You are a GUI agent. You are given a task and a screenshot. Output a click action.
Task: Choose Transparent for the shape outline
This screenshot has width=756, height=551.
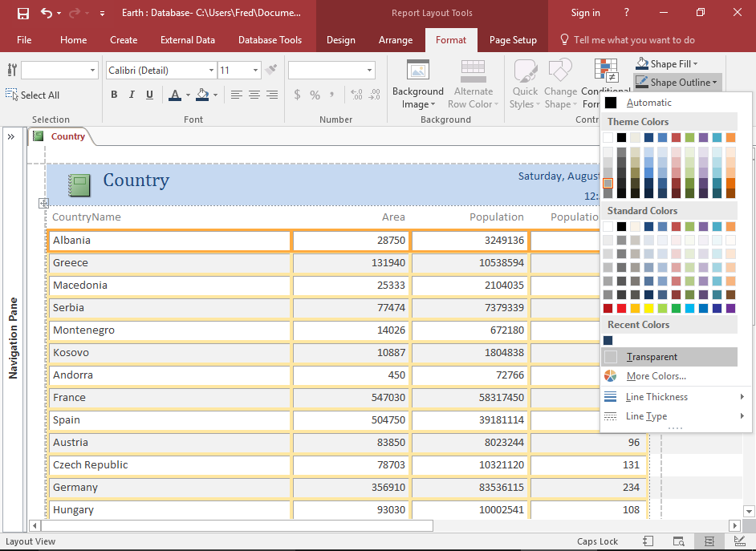[652, 356]
